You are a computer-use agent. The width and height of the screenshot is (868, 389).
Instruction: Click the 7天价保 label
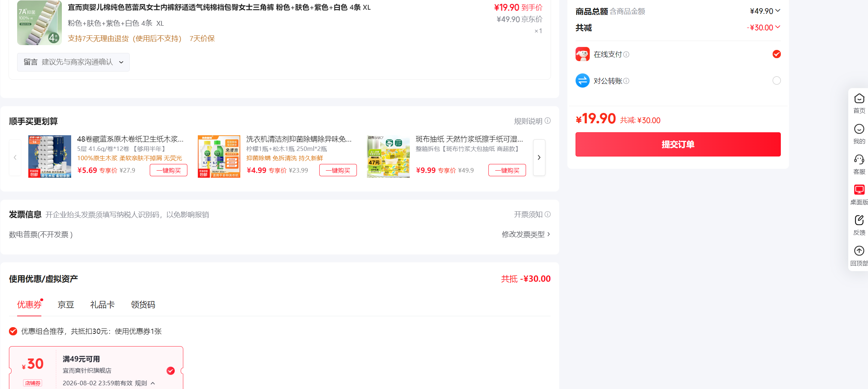[x=202, y=38]
